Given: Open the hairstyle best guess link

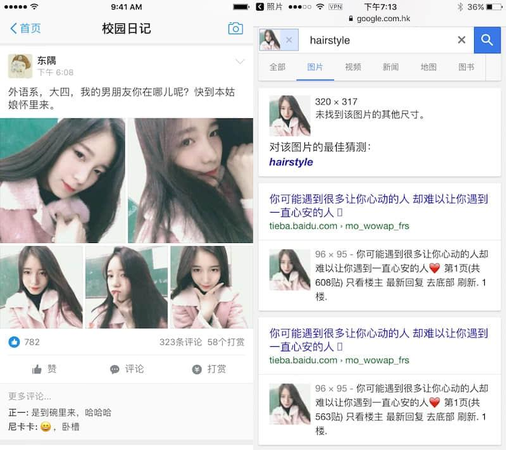Looking at the screenshot, I should (x=291, y=162).
